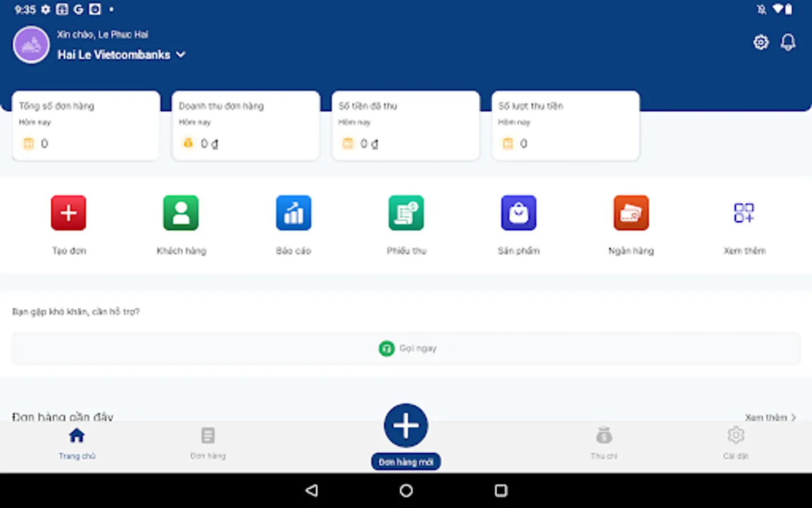
Task: Select the Sản phẩm products icon
Action: (x=518, y=223)
